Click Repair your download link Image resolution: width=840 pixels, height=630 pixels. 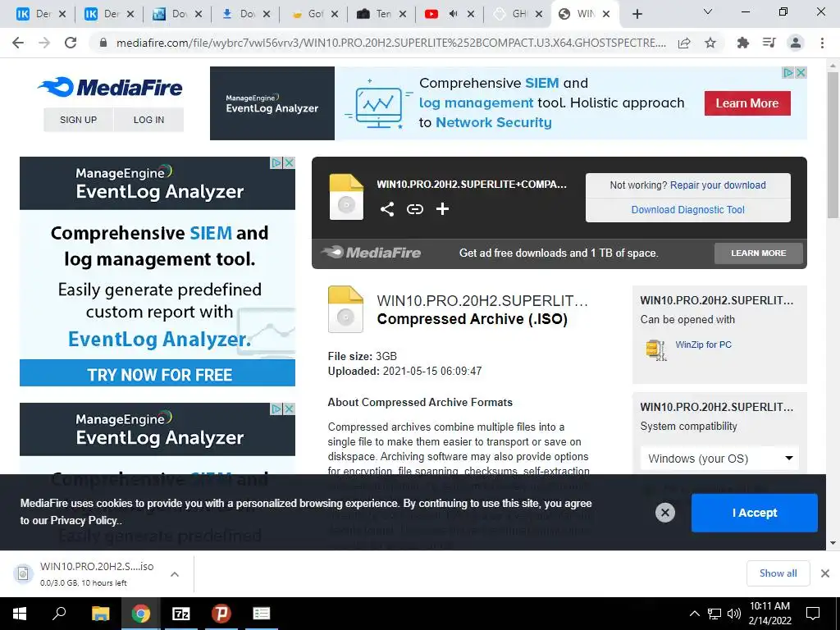(x=718, y=185)
